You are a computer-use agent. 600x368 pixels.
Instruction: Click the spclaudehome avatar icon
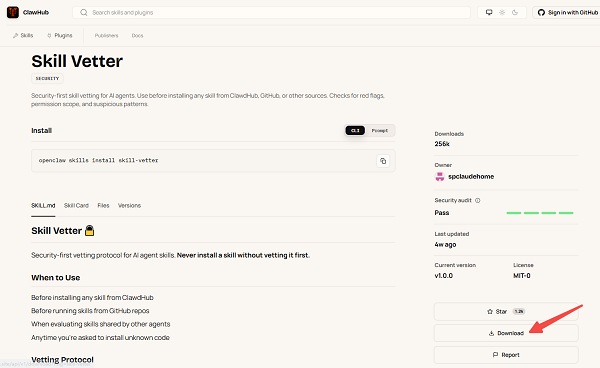coord(440,176)
